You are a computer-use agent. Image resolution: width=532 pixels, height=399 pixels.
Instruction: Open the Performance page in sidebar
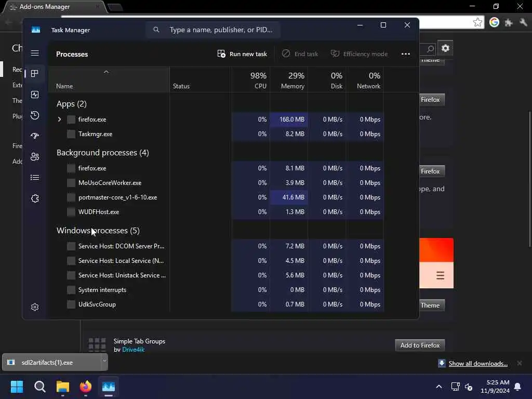[x=35, y=95]
